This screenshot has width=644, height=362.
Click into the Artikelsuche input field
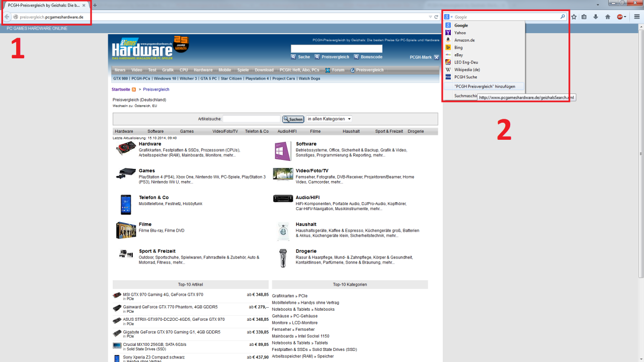[252, 119]
